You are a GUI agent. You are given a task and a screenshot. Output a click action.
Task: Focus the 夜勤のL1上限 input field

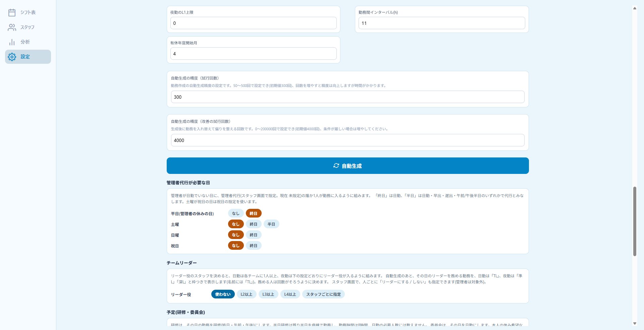click(x=254, y=23)
